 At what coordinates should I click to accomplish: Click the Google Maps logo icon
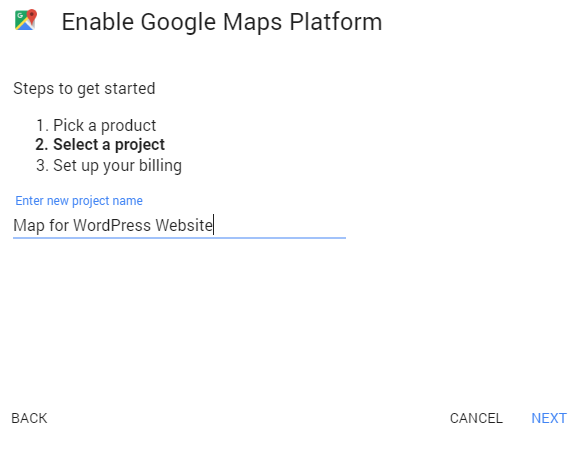[26, 20]
